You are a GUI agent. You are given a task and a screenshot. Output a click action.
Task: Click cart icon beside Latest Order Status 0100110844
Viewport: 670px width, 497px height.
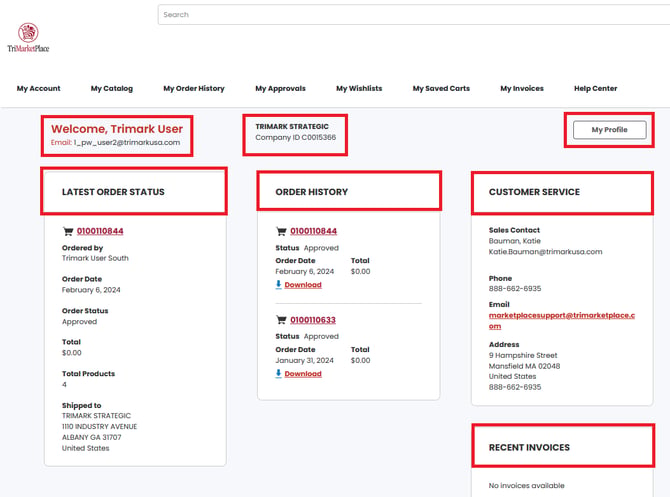tap(68, 231)
